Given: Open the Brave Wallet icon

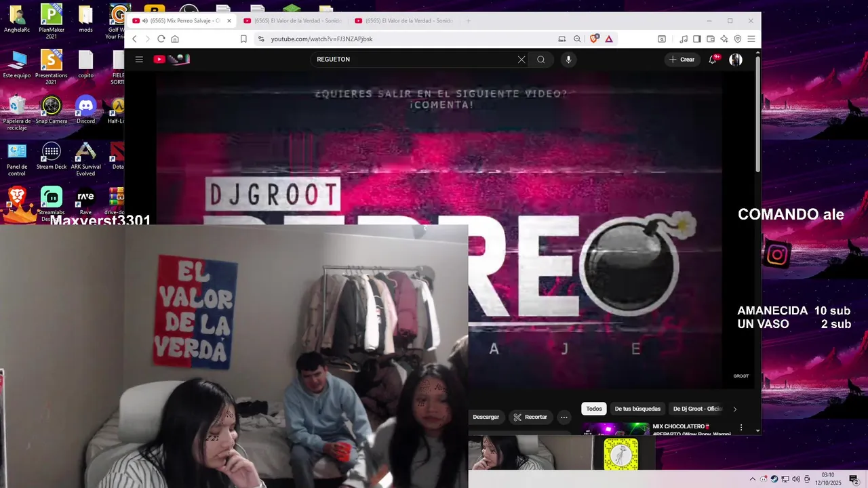Looking at the screenshot, I should [711, 39].
